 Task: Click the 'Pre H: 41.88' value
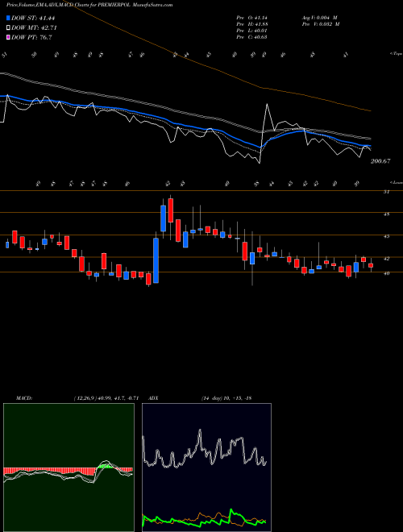(x=251, y=24)
